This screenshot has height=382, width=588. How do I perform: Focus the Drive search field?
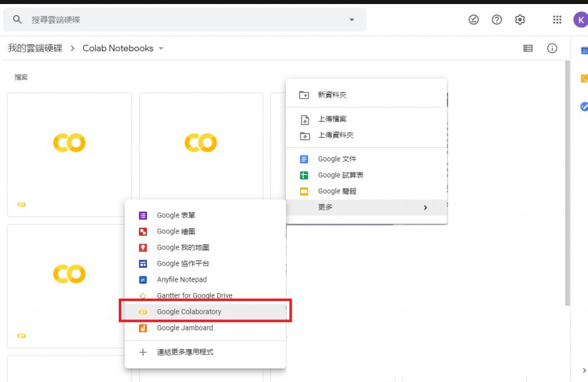pos(184,20)
